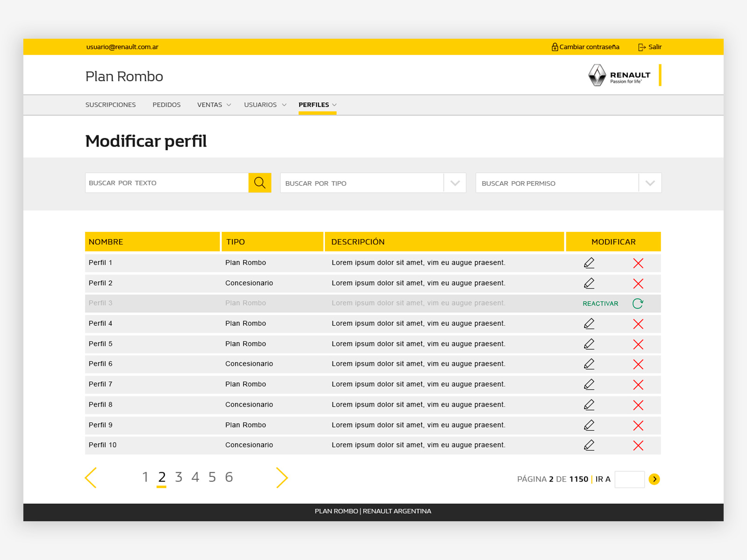Delete Perfil 2 with the red X
747x560 pixels.
[x=638, y=283]
